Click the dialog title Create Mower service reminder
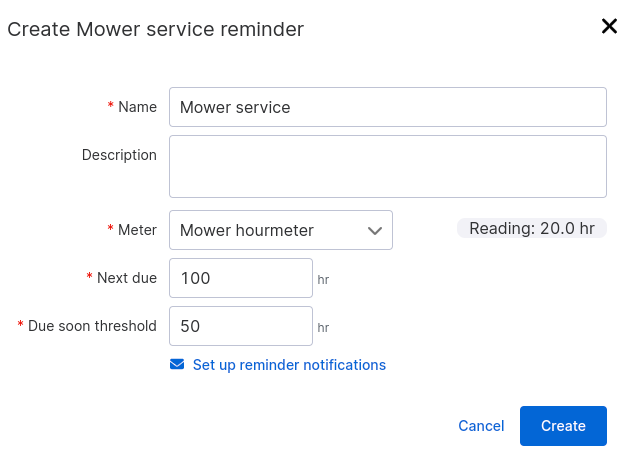 [x=156, y=29]
